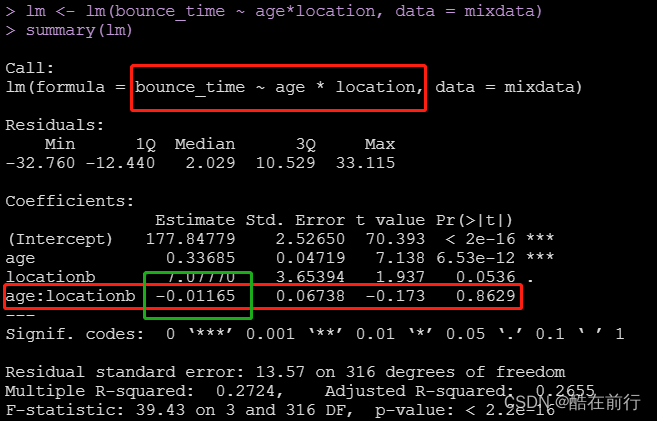
Task: Click the '(Intercept)' row label
Action: tap(61, 239)
